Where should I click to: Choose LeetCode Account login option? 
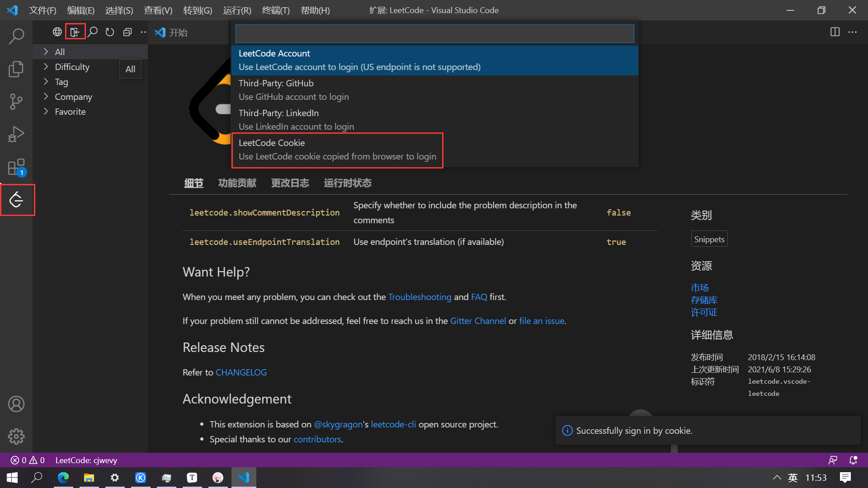click(x=435, y=60)
